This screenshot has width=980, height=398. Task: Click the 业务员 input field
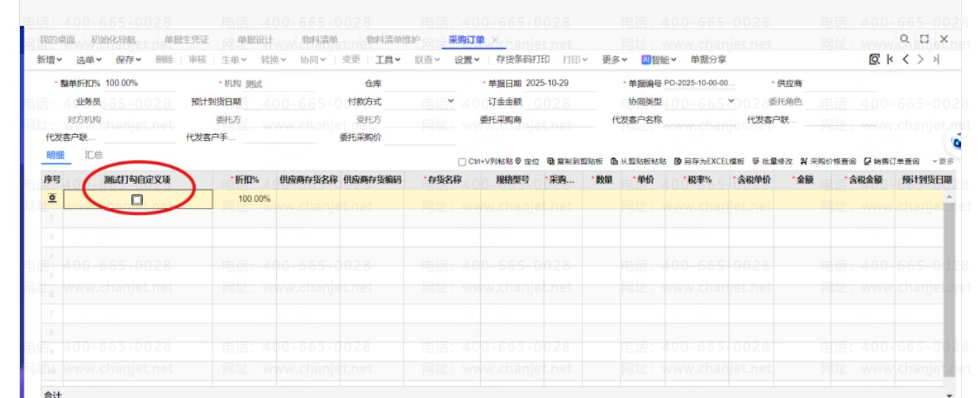pos(140,102)
